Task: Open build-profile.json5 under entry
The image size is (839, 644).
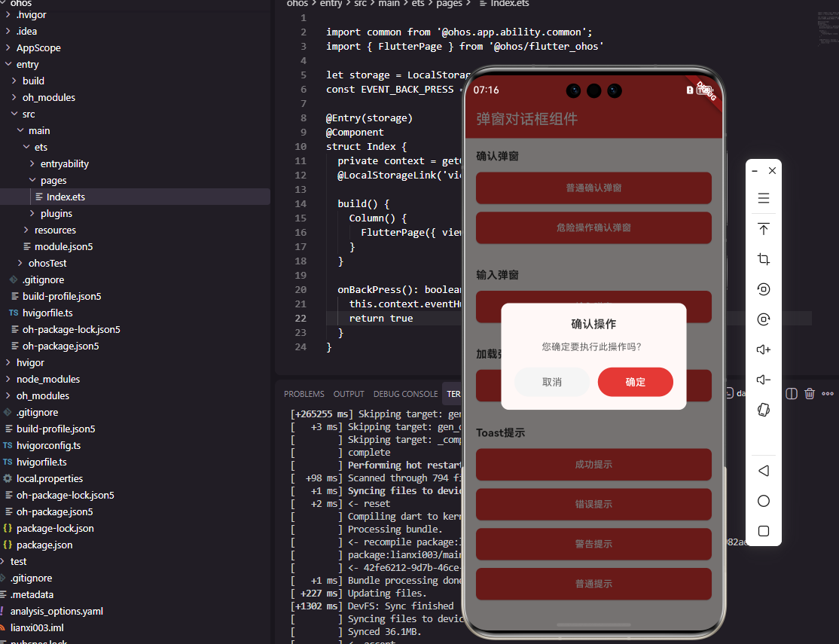Action: [62, 297]
